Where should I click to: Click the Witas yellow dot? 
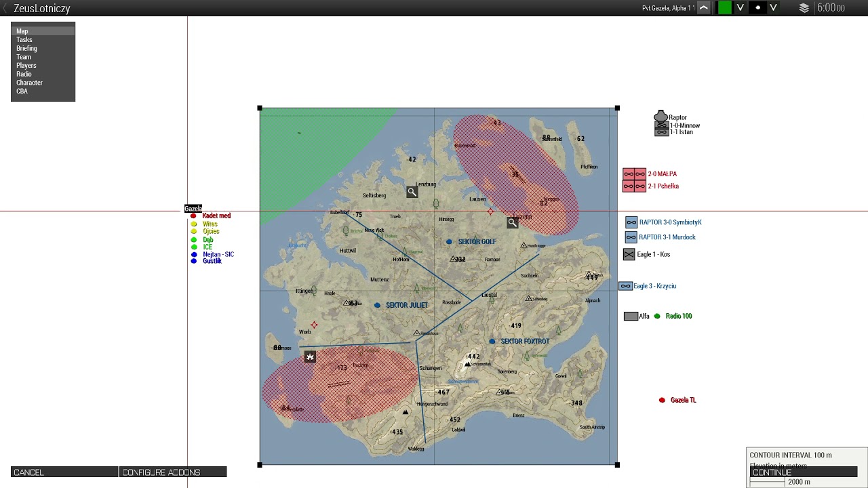click(194, 224)
